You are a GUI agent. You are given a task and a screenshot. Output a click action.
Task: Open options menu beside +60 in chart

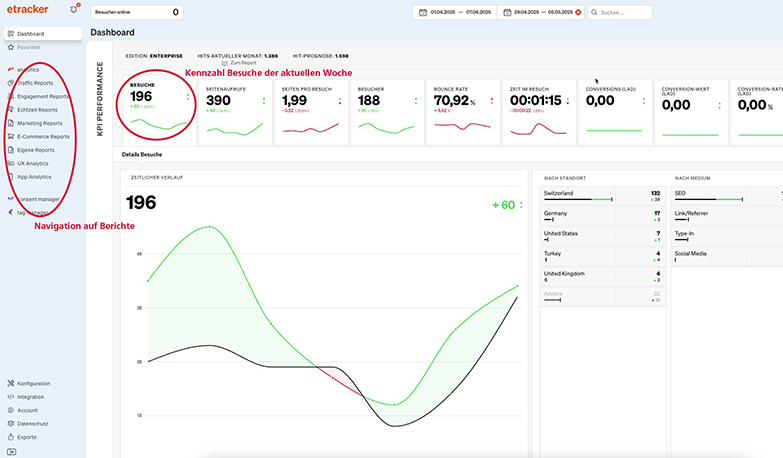[x=521, y=205]
